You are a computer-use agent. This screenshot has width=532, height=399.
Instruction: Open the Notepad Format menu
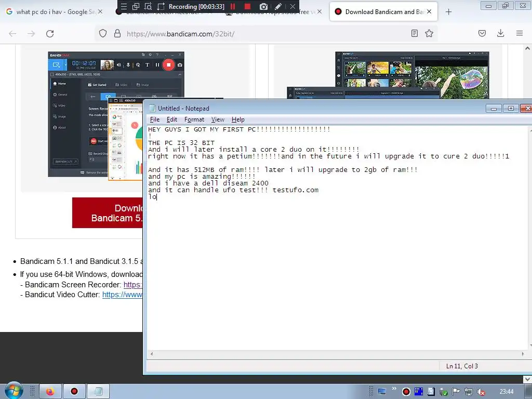(x=194, y=119)
